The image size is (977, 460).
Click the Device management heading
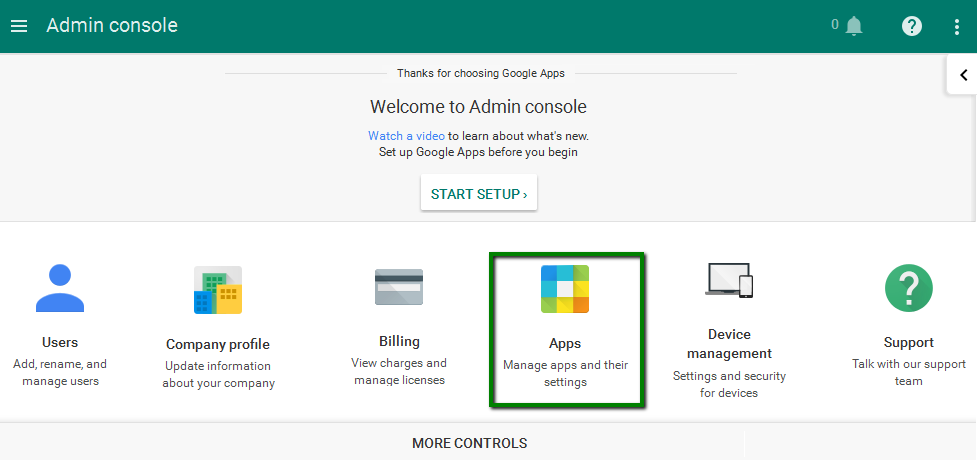[x=729, y=344]
